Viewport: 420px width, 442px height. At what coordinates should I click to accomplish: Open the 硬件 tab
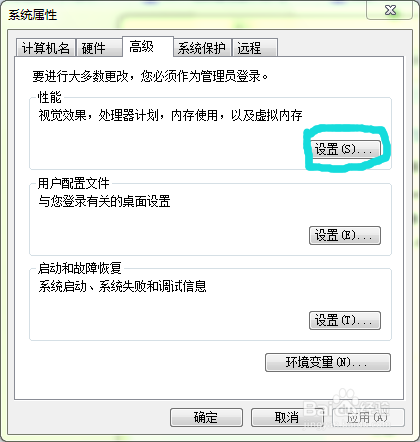pos(99,48)
